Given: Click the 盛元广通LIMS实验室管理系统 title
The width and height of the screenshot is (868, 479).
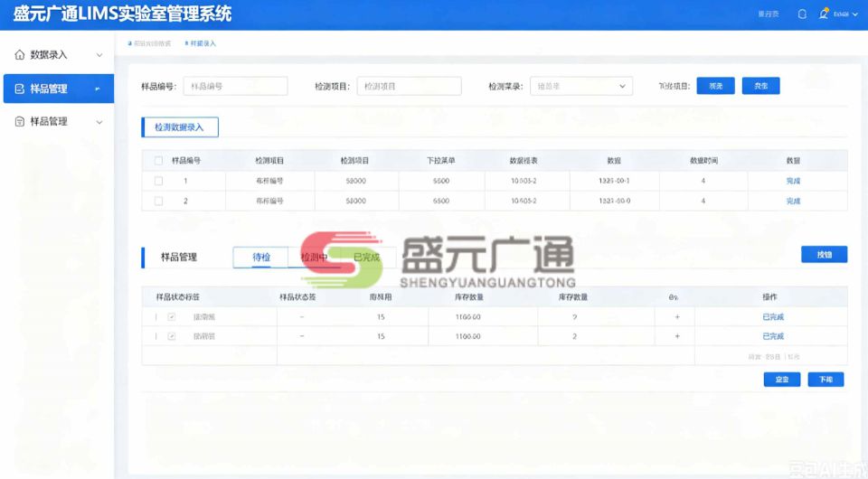Looking at the screenshot, I should point(122,14).
